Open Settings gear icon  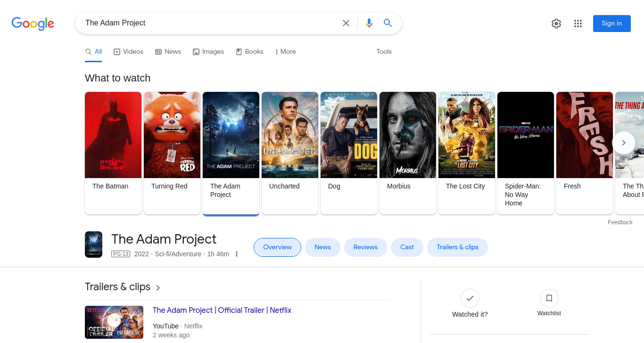[x=556, y=24]
